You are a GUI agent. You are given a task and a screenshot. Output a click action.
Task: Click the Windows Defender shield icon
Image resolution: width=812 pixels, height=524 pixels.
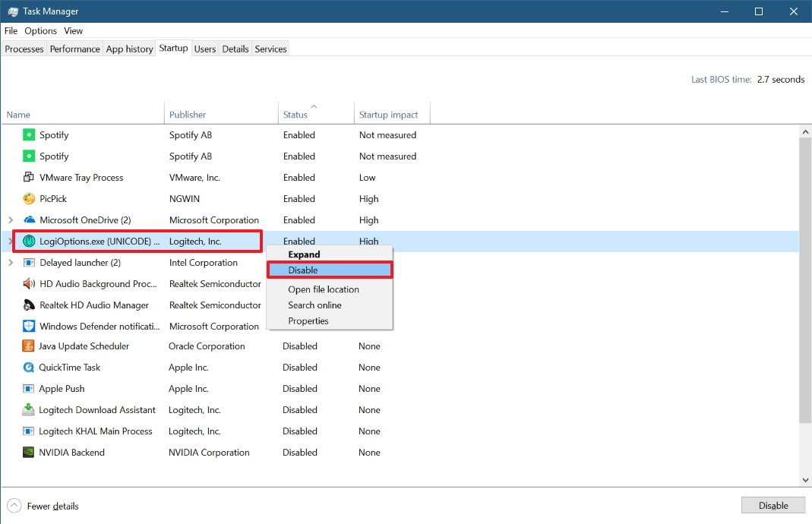click(x=29, y=327)
